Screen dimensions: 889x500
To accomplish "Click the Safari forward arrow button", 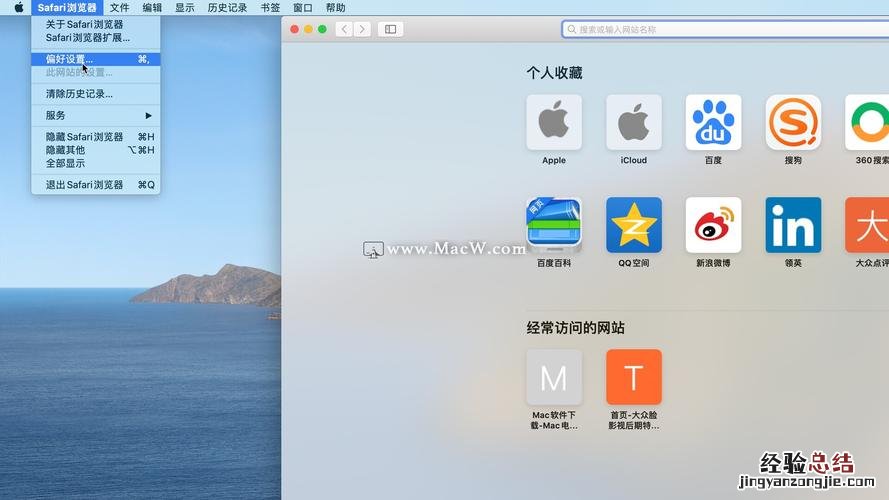I will (362, 29).
